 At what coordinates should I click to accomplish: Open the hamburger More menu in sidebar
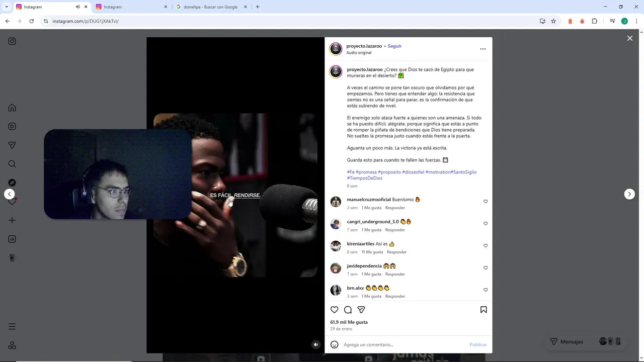tap(12, 327)
